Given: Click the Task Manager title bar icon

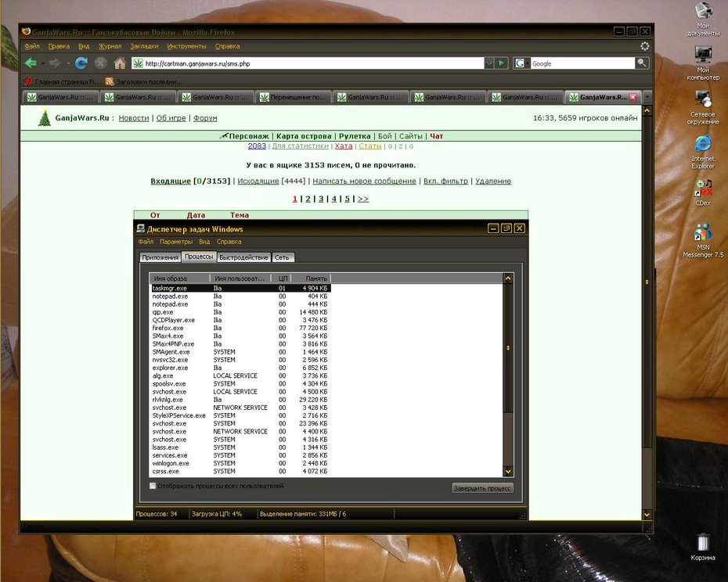Looking at the screenshot, I should pyautogui.click(x=141, y=228).
